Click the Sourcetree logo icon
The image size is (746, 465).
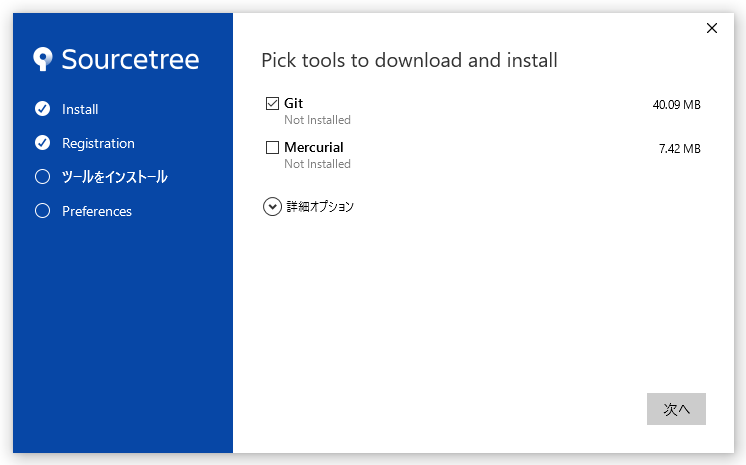tap(43, 59)
